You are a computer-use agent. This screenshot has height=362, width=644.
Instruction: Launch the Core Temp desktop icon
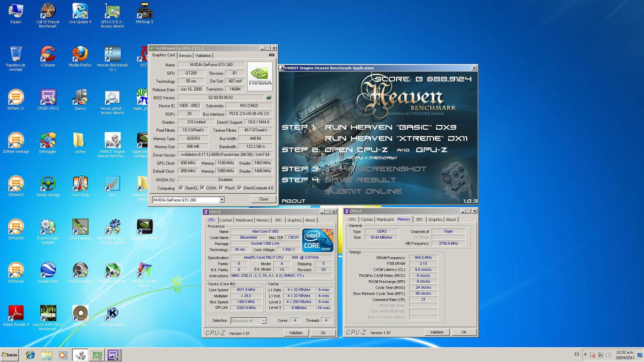tap(80, 186)
